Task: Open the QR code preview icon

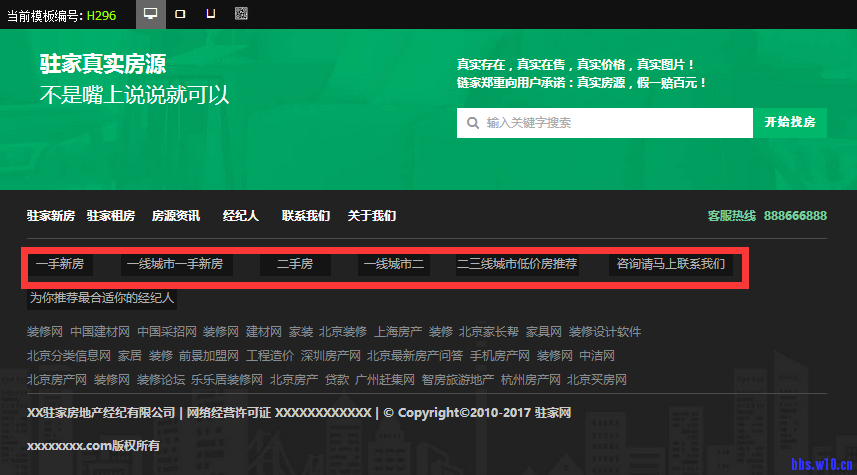Action: click(x=241, y=14)
